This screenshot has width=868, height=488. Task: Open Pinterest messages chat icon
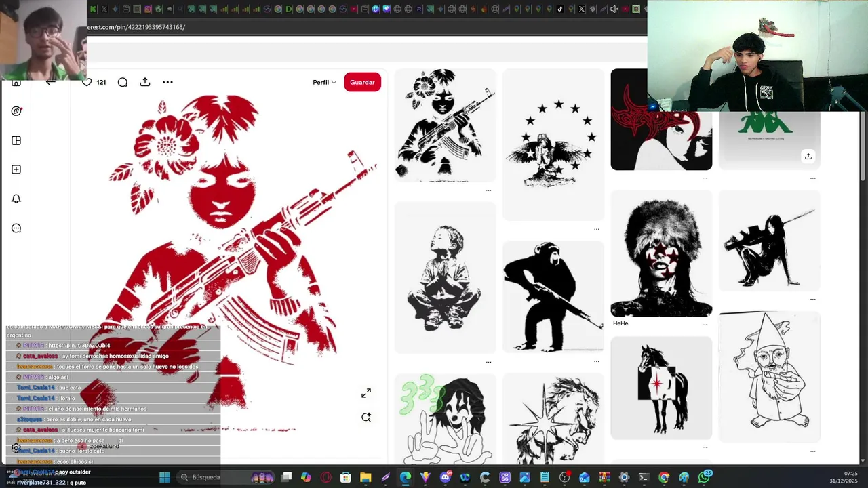pyautogui.click(x=16, y=228)
